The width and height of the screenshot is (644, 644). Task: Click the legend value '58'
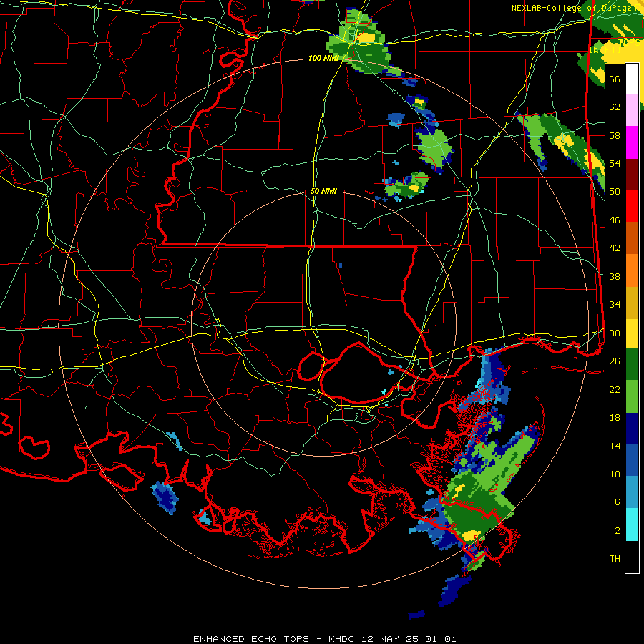[x=615, y=135]
